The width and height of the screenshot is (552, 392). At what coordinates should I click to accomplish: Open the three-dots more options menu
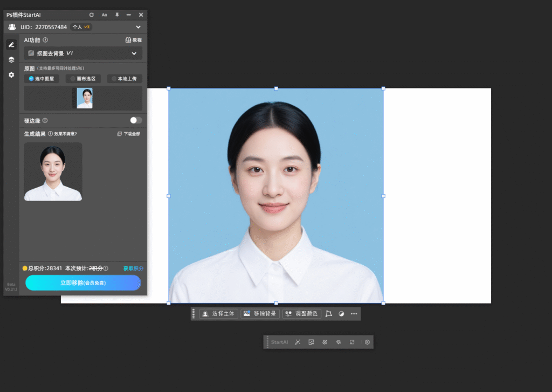(354, 313)
